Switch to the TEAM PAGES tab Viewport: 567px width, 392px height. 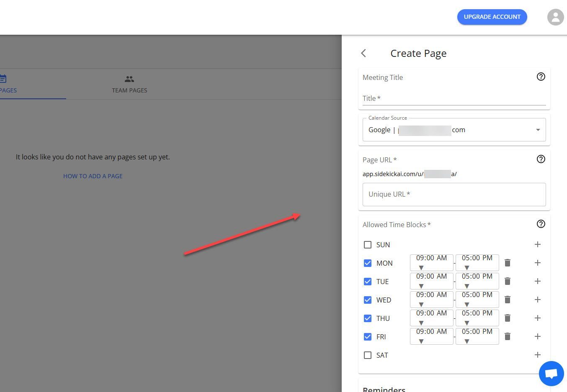(x=129, y=84)
